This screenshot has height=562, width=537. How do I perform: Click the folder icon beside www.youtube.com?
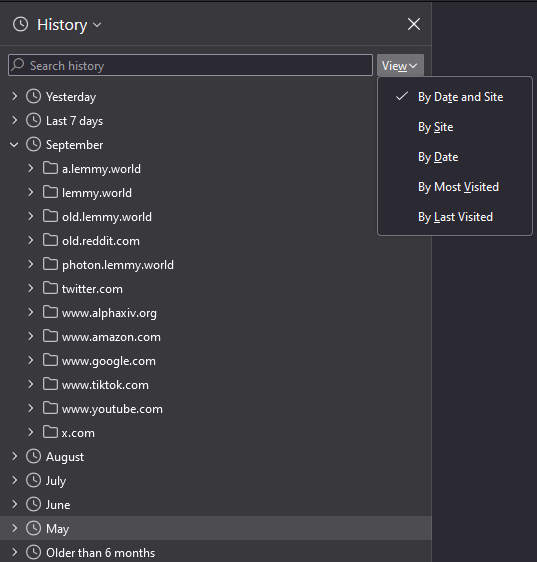50,408
